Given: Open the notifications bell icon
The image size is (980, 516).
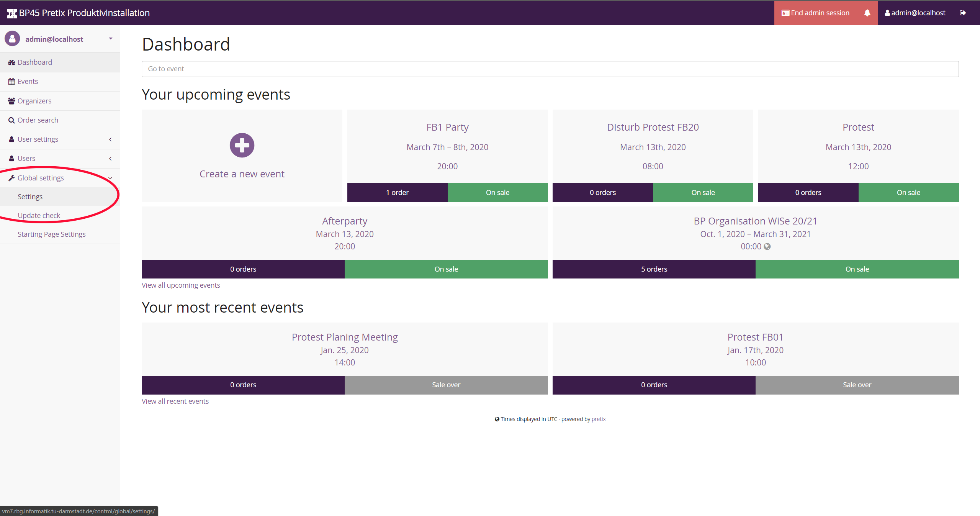Looking at the screenshot, I should click(867, 13).
